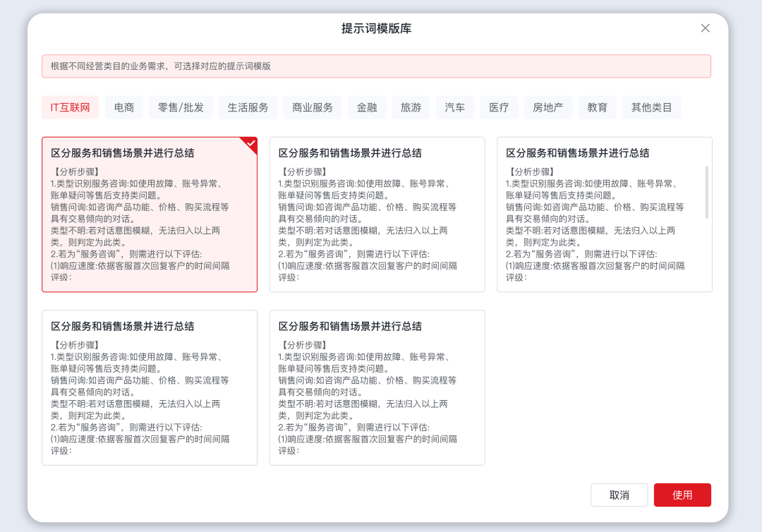Select the bottom-middle template card

pos(377,387)
